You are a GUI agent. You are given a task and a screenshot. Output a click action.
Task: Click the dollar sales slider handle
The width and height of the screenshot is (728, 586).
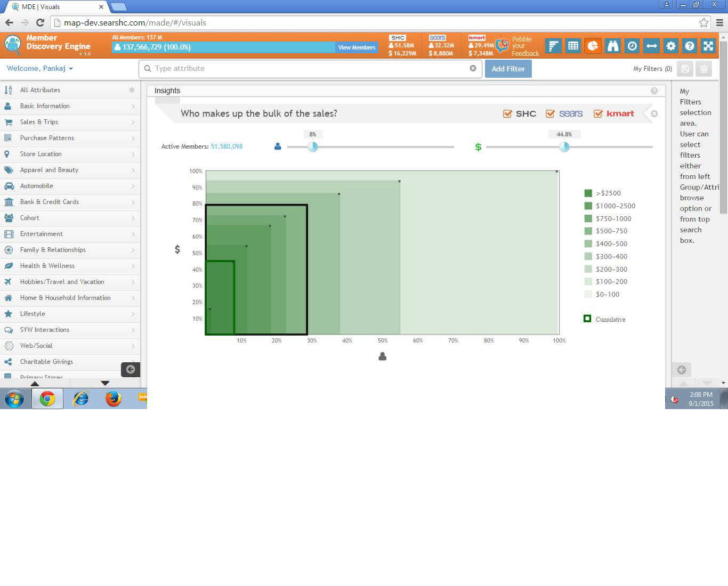pyautogui.click(x=564, y=147)
